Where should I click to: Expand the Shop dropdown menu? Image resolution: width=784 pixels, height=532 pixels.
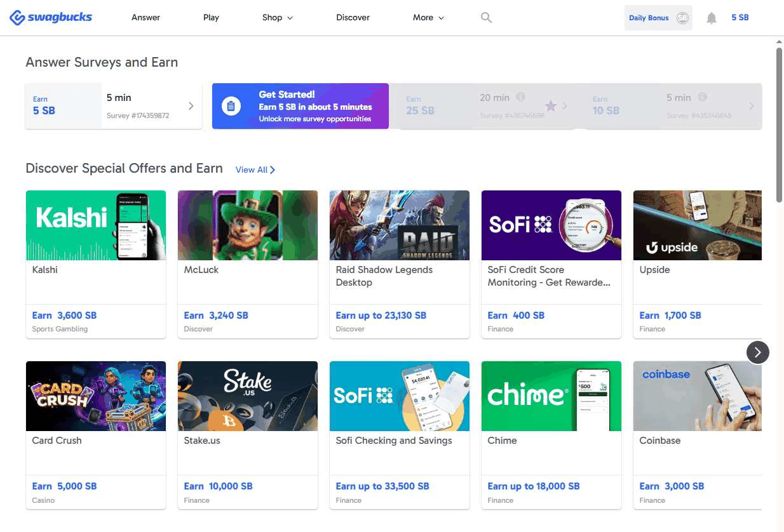coord(278,18)
